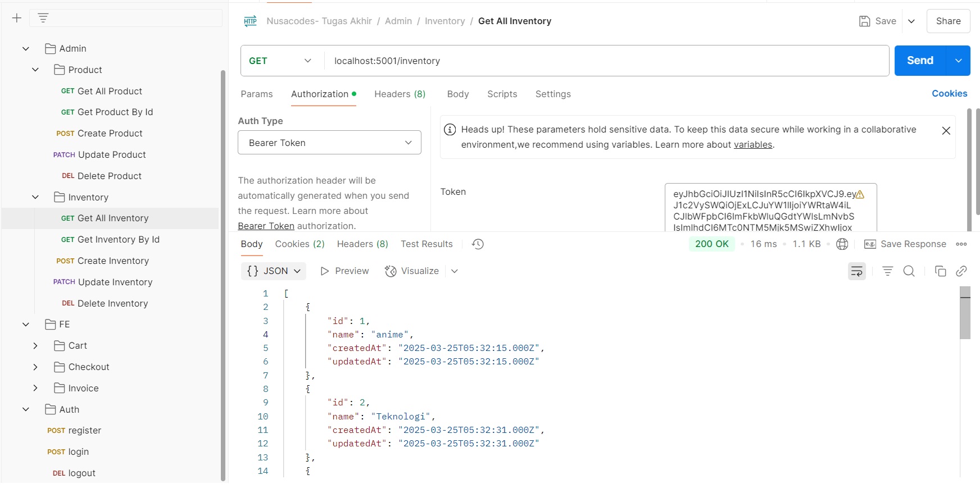Image resolution: width=980 pixels, height=493 pixels.
Task: Open the sidebar filter icon
Action: (43, 18)
